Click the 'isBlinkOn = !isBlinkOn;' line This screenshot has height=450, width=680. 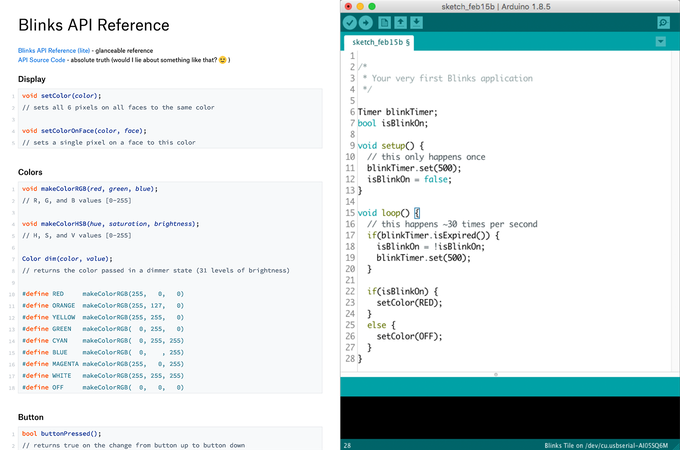click(431, 247)
